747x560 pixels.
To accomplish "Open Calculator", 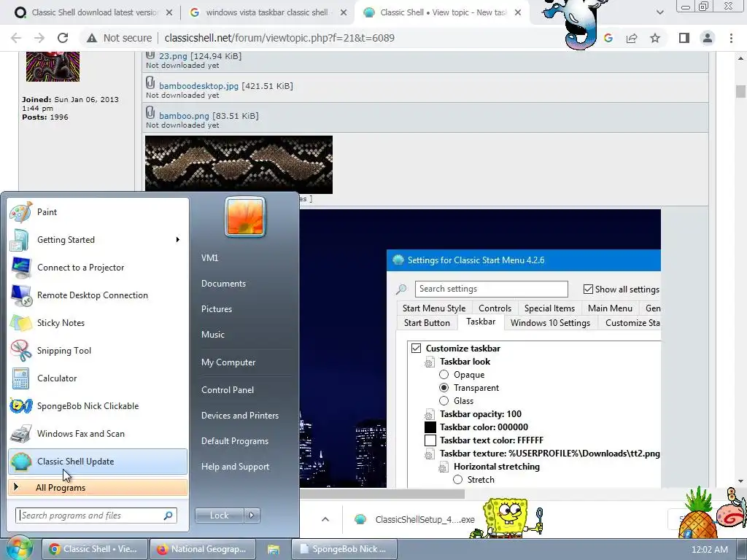I will click(98, 378).
